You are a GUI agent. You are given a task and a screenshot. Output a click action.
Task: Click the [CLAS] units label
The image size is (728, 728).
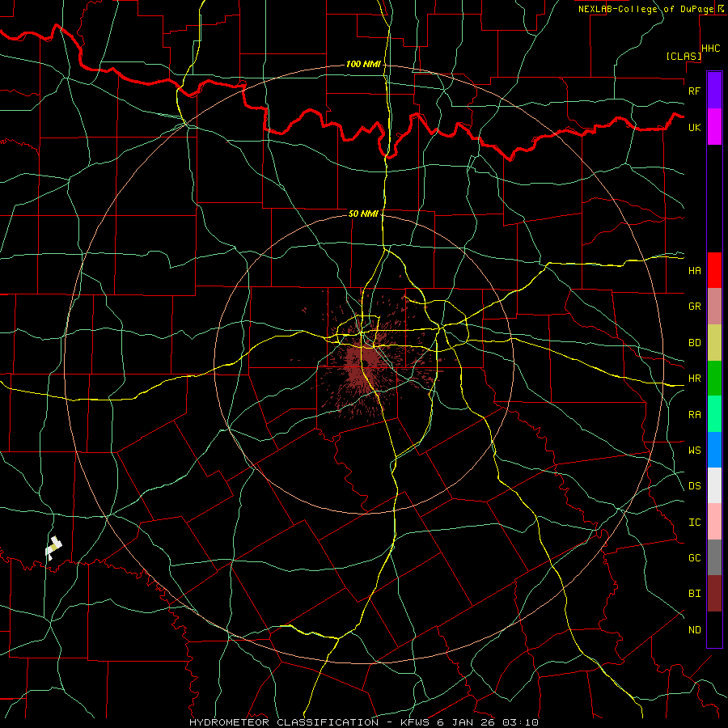point(684,56)
